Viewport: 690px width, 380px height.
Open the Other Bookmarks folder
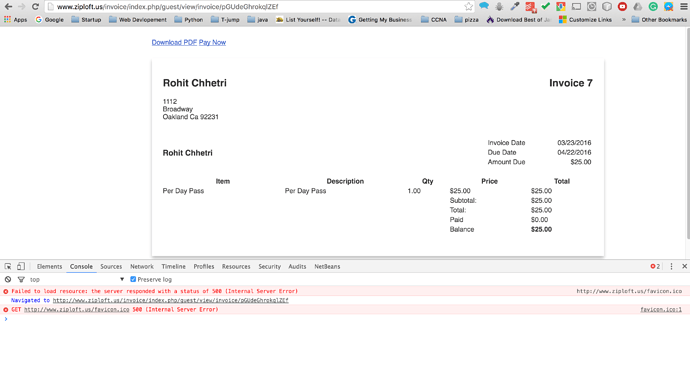point(659,20)
